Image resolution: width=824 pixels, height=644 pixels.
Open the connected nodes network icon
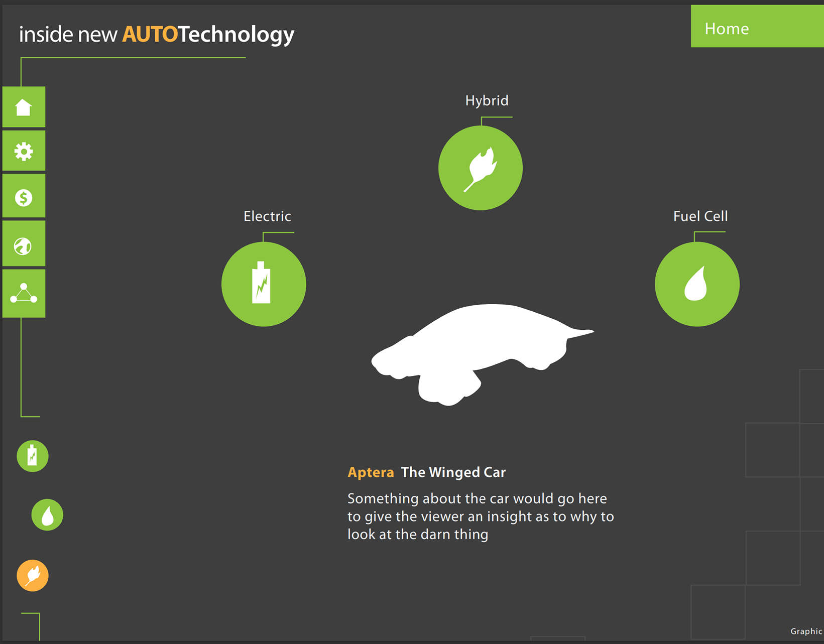(24, 294)
